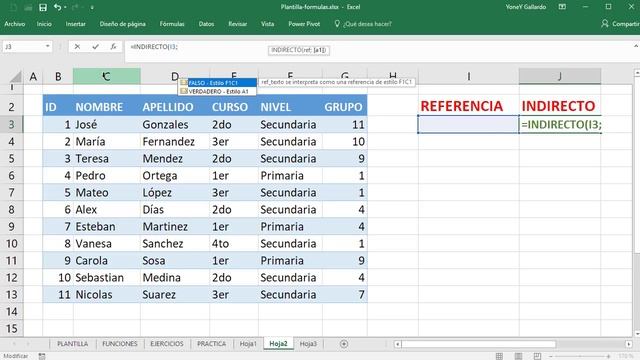Click the cell containing 4to
The image size is (640, 360).
233,244
